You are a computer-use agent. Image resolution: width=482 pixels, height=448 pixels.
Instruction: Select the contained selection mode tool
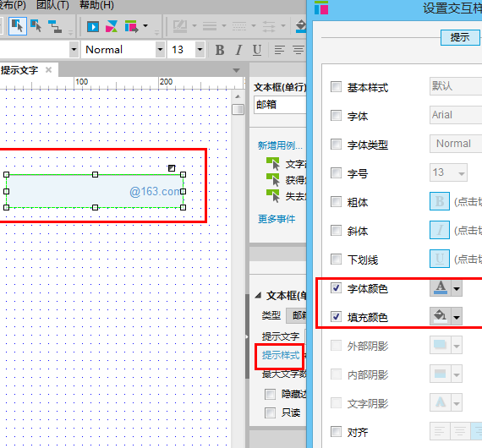click(36, 26)
